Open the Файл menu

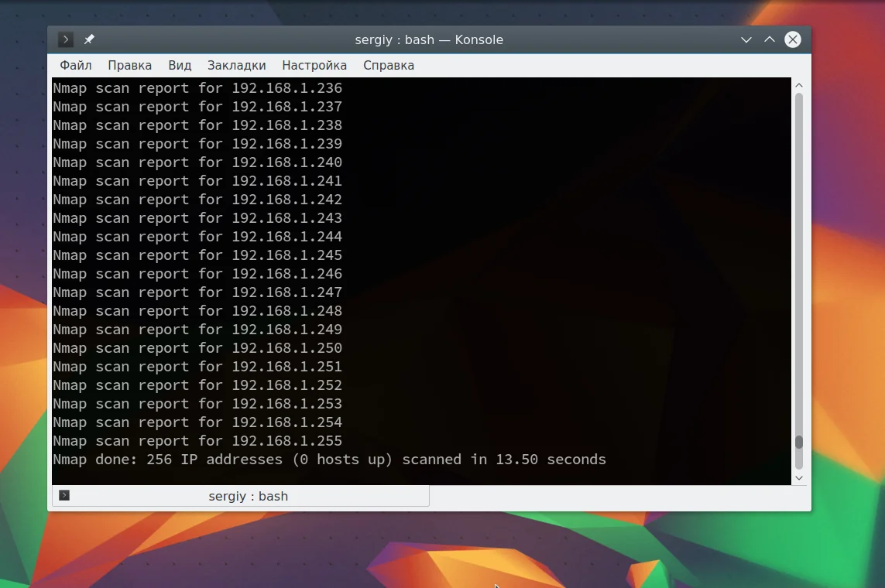(x=76, y=66)
